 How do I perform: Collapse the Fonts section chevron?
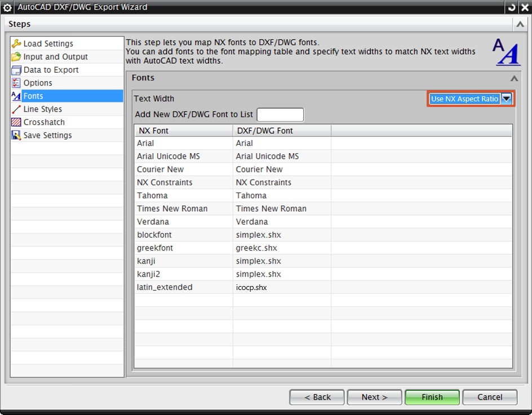pyautogui.click(x=513, y=78)
